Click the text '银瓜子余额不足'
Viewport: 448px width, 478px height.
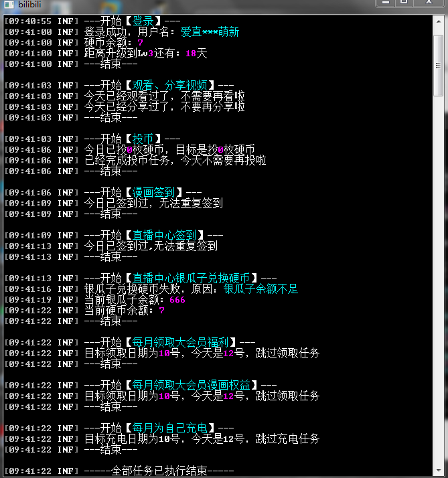coord(260,289)
